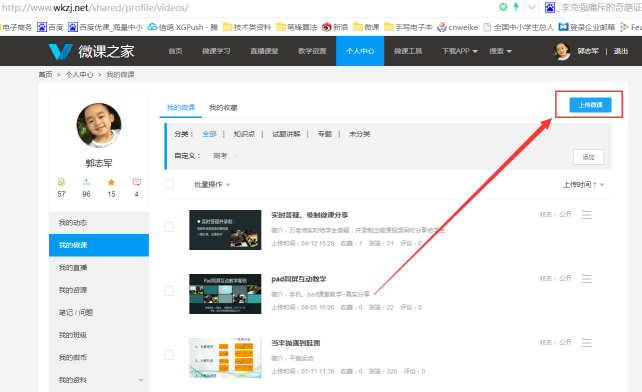Open the 全国中小学生总人 bookmark
The image size is (642, 392).
pyautogui.click(x=518, y=27)
